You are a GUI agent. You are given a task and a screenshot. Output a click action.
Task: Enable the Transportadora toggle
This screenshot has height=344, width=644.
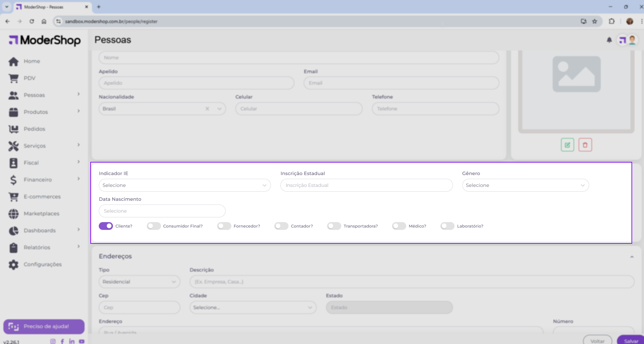click(x=334, y=226)
